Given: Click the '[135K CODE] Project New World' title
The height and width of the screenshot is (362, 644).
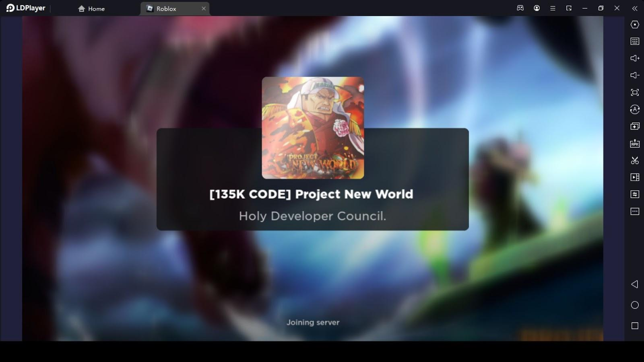Looking at the screenshot, I should pos(311,194).
